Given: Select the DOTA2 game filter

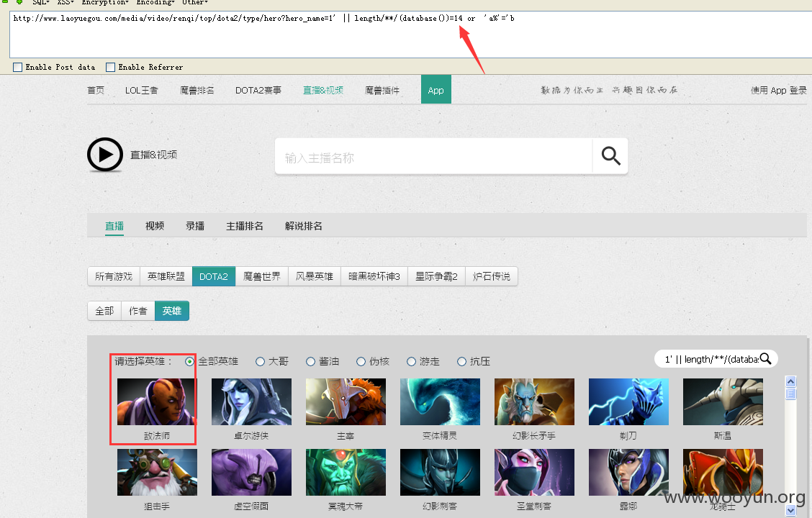Looking at the screenshot, I should click(x=214, y=276).
